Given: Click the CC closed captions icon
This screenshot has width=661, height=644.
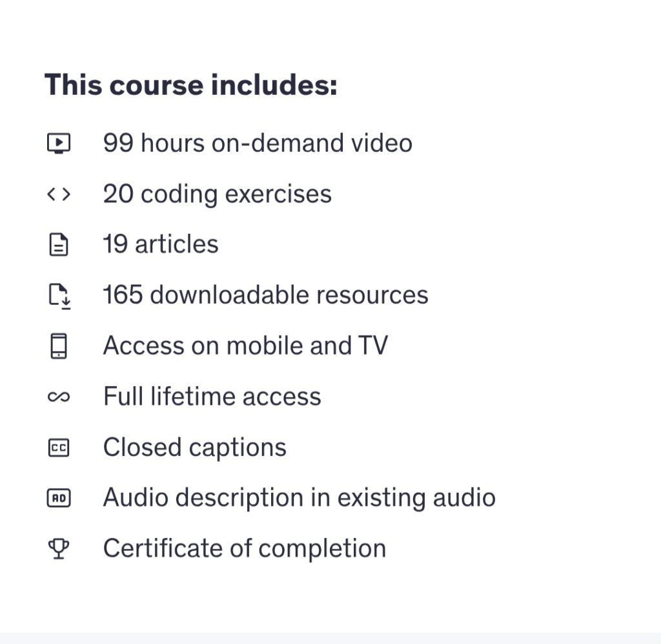Looking at the screenshot, I should 59,448.
